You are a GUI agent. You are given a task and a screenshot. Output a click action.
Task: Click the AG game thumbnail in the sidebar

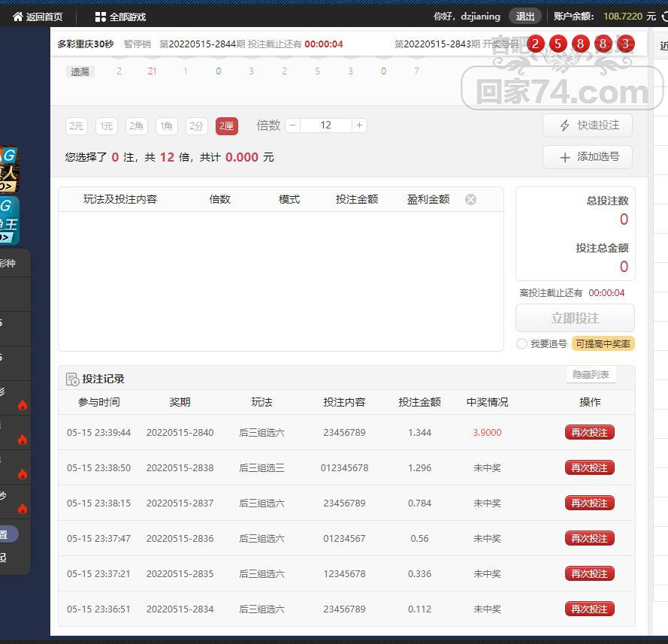[x=8, y=168]
